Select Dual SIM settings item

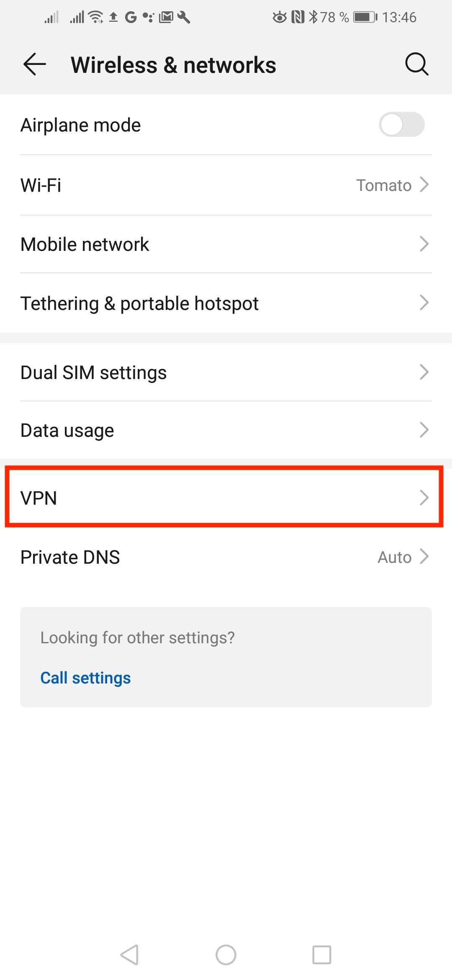click(x=94, y=372)
